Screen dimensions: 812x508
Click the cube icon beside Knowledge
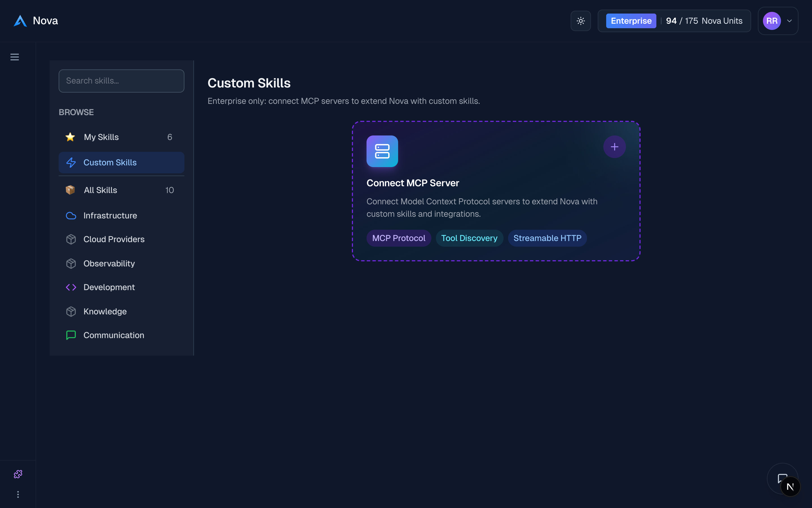click(x=71, y=312)
